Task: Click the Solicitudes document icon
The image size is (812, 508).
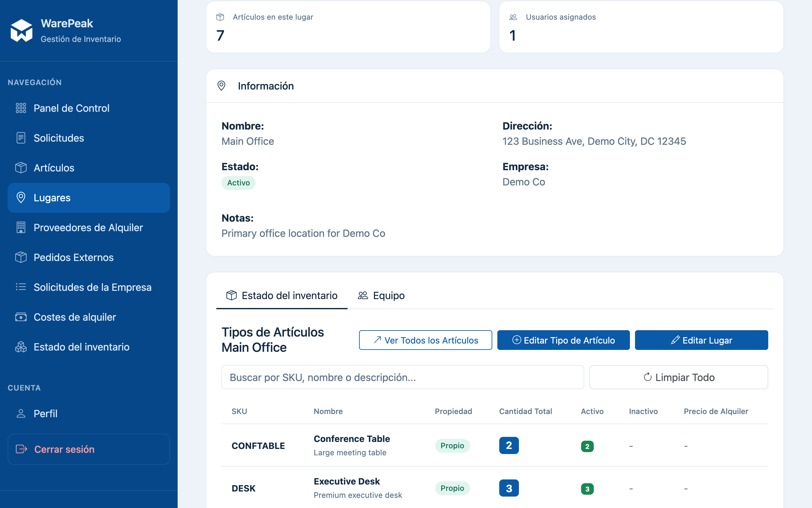Action: (21, 138)
